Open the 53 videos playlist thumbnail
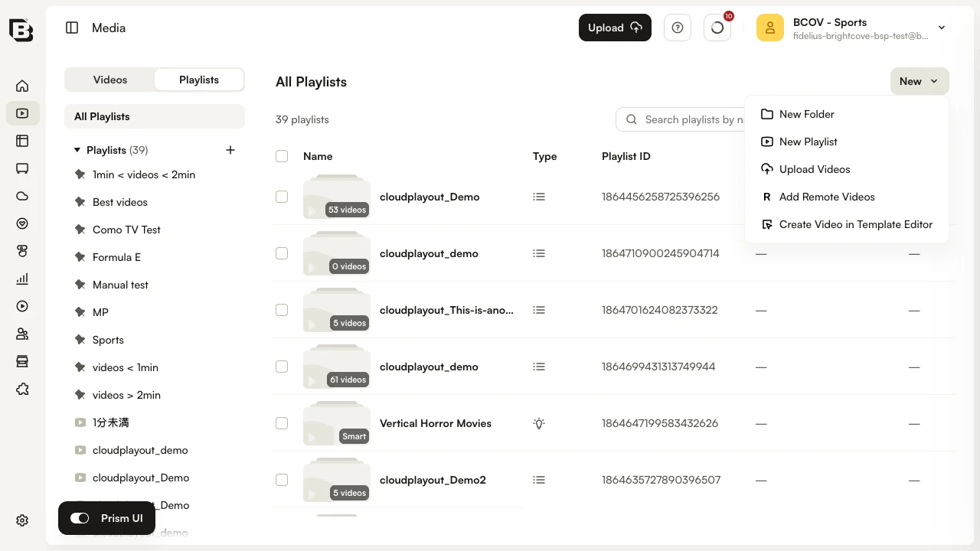980x551 pixels. [x=337, y=197]
